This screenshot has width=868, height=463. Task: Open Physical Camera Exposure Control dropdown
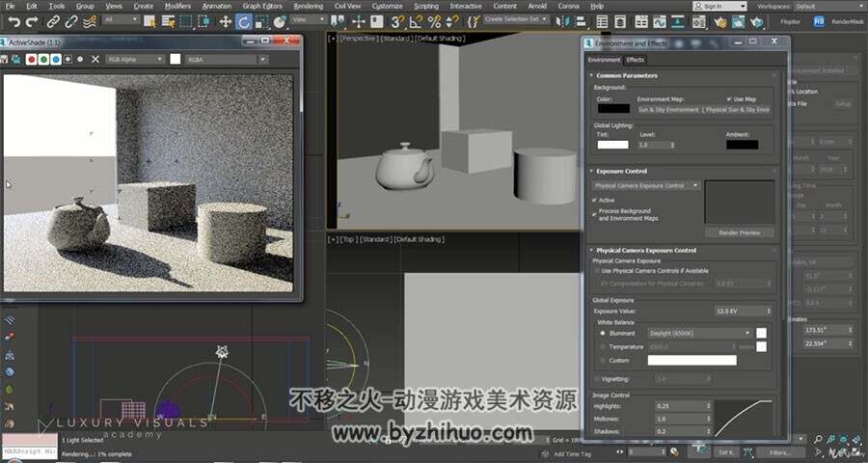646,185
